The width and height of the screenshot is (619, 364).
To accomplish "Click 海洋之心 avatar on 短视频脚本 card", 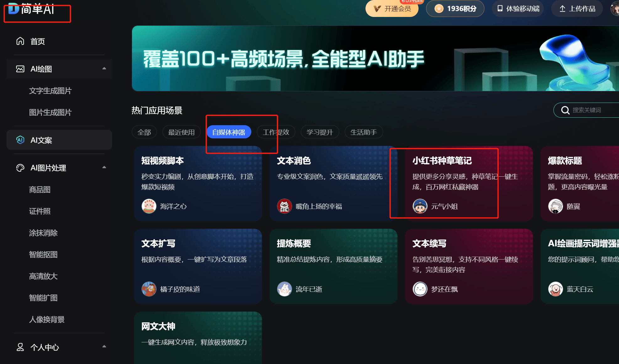I will pos(149,206).
